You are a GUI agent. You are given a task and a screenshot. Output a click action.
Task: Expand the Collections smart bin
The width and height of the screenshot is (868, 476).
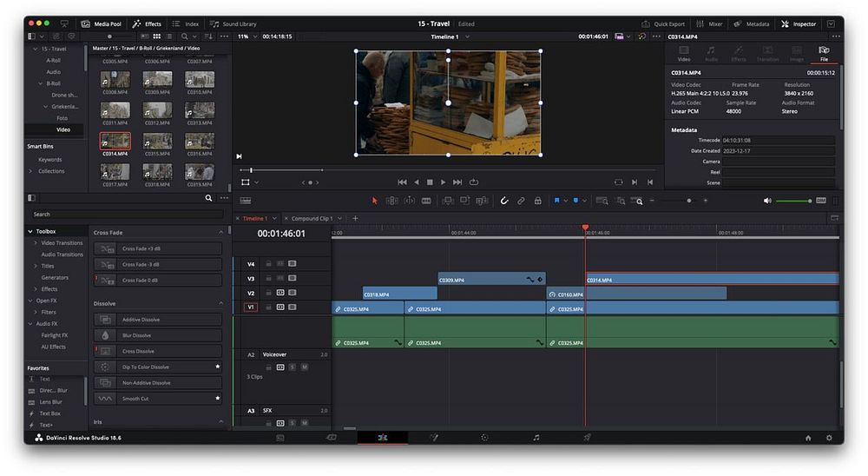[x=31, y=171]
